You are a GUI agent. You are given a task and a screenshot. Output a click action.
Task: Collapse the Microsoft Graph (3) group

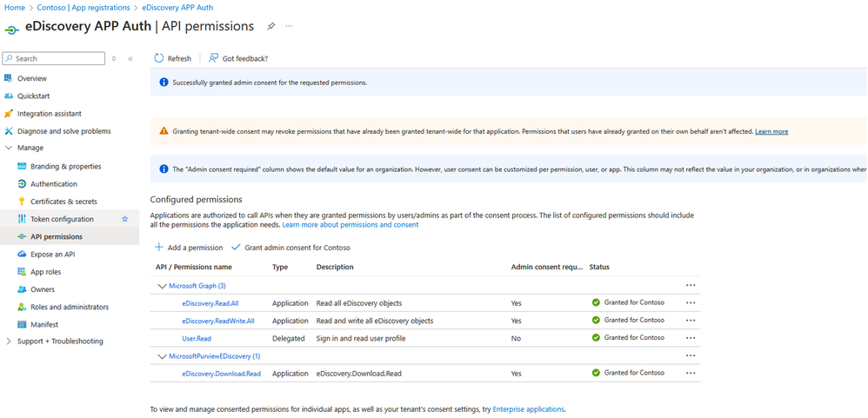point(162,286)
